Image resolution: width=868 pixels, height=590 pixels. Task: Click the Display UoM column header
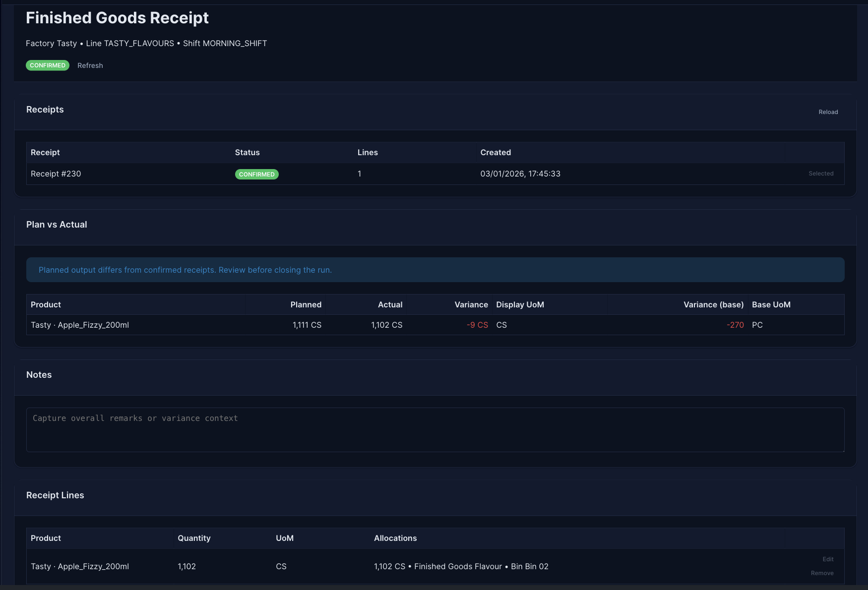coord(520,305)
